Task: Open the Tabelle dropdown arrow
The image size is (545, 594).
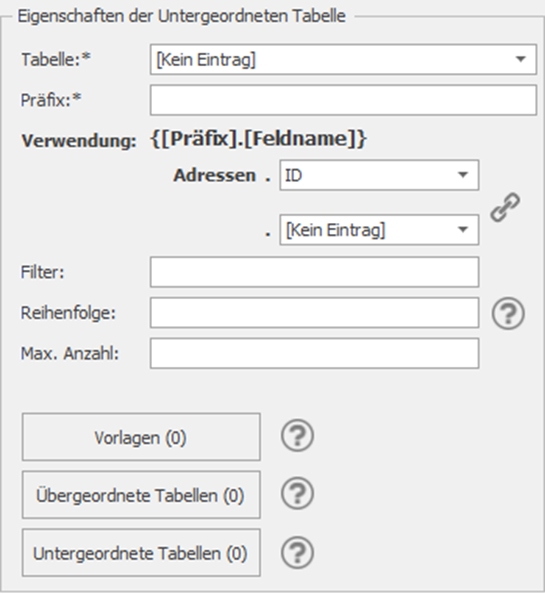Action: 521,59
